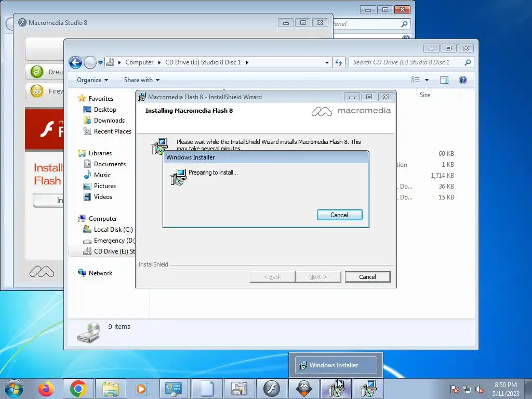This screenshot has height=399, width=532.
Task: Open Explorer help icon
Action: (463, 80)
